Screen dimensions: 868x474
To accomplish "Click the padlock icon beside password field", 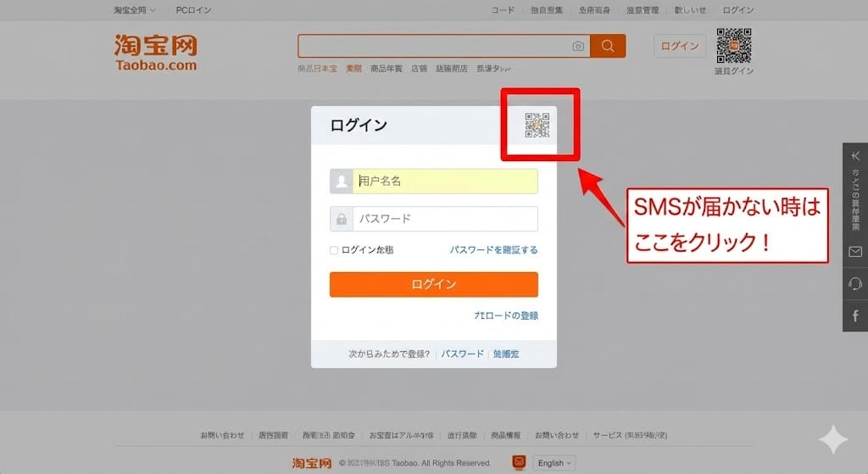I will [342, 219].
